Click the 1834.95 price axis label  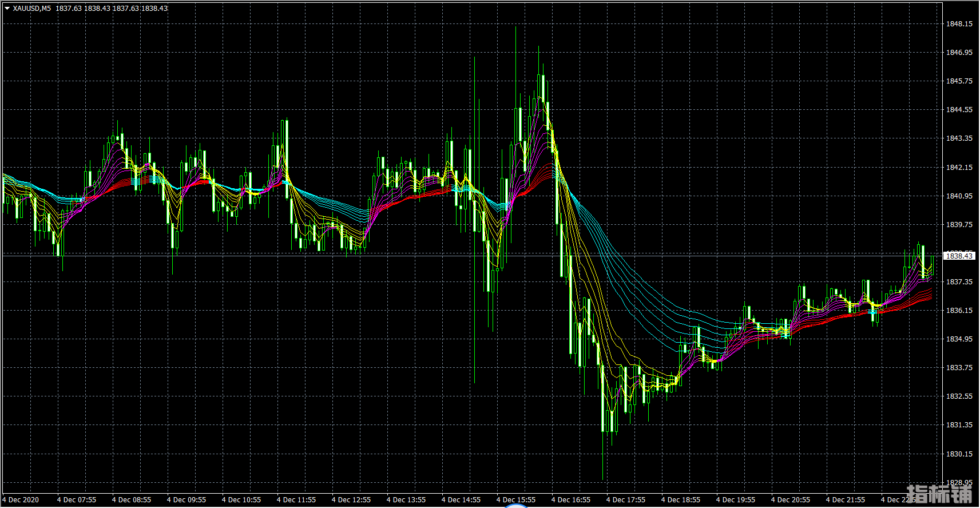pos(959,339)
